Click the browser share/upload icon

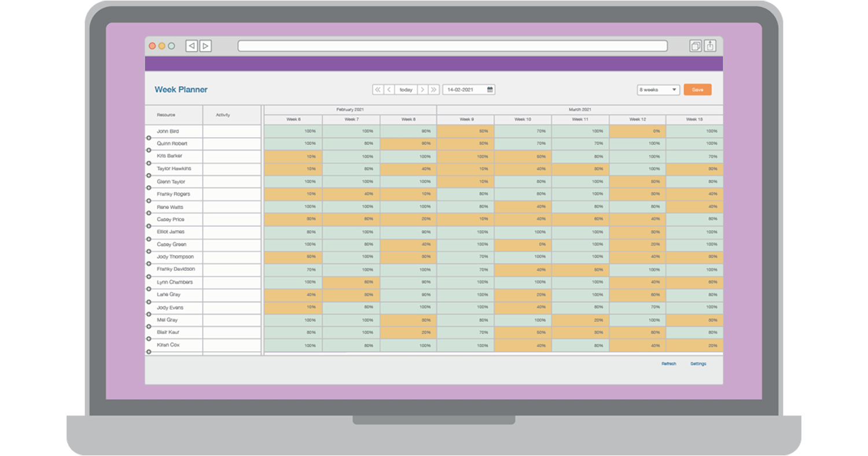click(x=709, y=45)
